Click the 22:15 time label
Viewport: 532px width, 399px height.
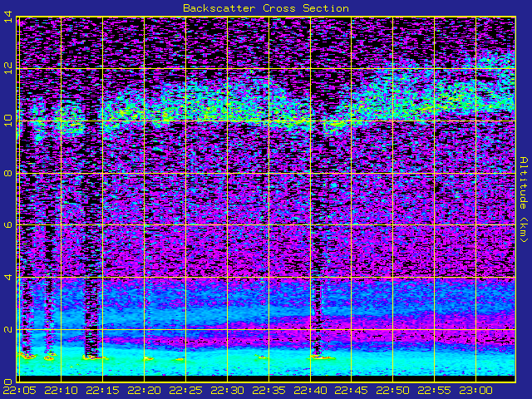tap(102, 391)
